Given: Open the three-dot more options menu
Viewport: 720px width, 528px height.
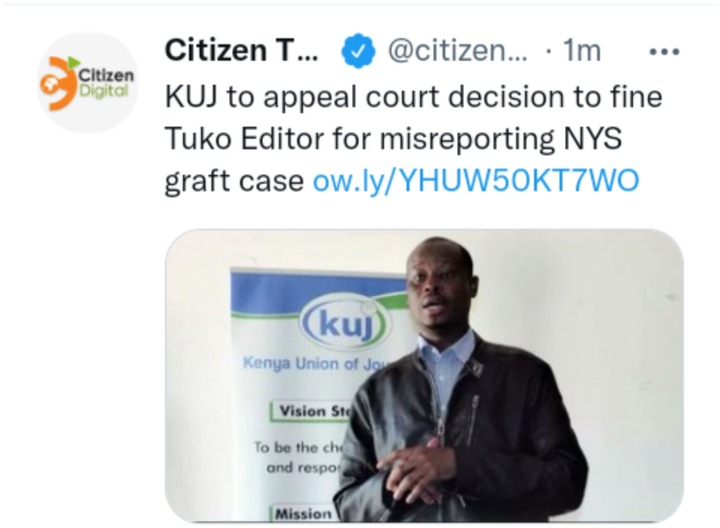Looking at the screenshot, I should (x=664, y=51).
